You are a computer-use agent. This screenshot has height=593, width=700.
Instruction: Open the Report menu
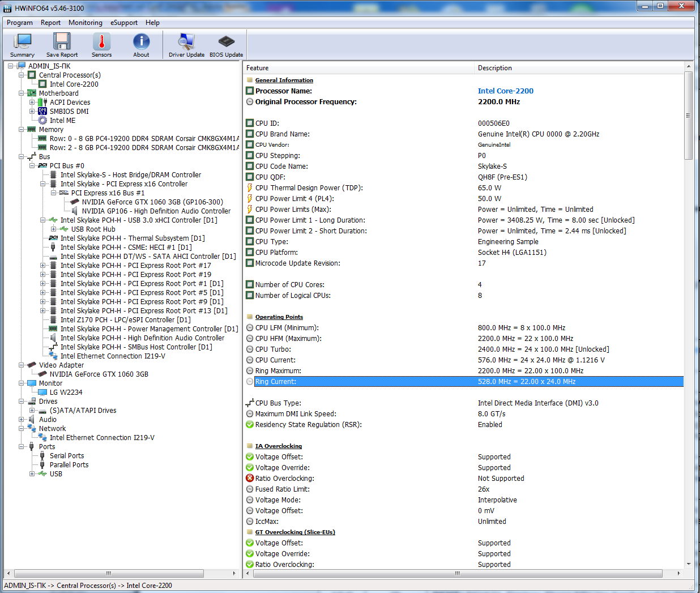(x=50, y=23)
